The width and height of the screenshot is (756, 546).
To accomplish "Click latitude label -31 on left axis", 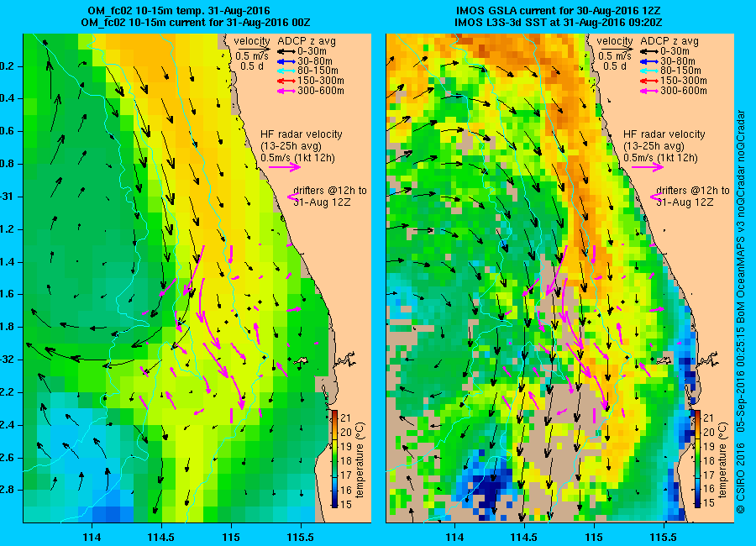I will (8, 197).
